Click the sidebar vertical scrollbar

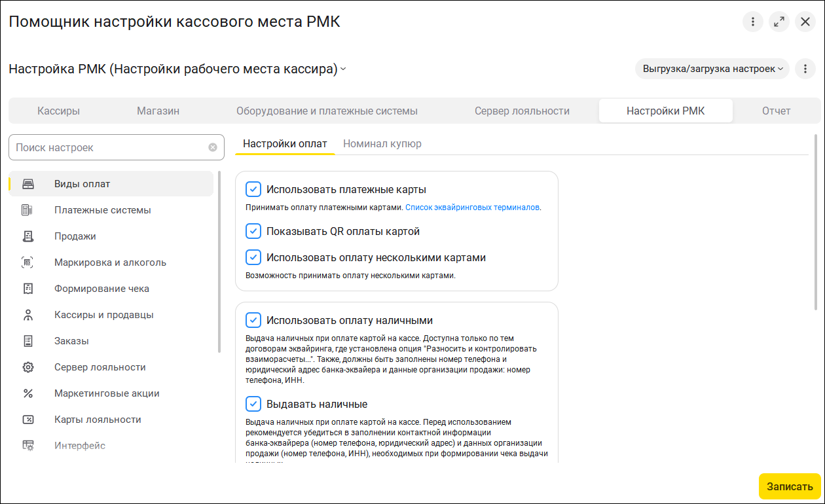pyautogui.click(x=219, y=262)
